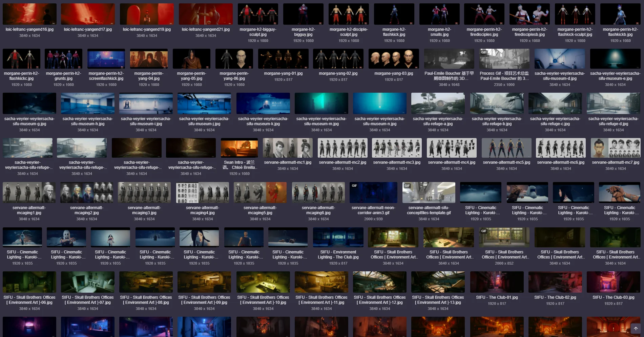Click the loic-lefranc-yangend21.jpg filename

206,29
